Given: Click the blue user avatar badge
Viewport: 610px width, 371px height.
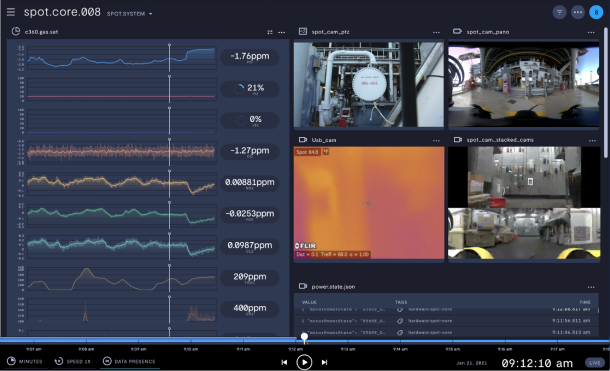Looking at the screenshot, I should click(x=596, y=12).
